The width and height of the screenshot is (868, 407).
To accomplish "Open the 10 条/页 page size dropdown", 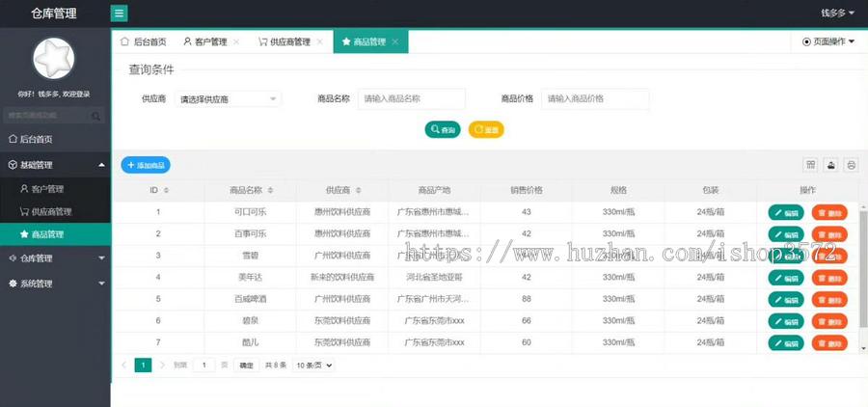I will click(x=313, y=365).
